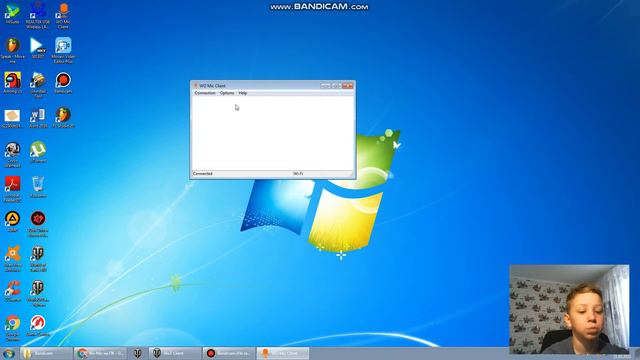Image resolution: width=640 pixels, height=360 pixels.
Task: Close the WO Mic Client window
Action: tap(348, 86)
